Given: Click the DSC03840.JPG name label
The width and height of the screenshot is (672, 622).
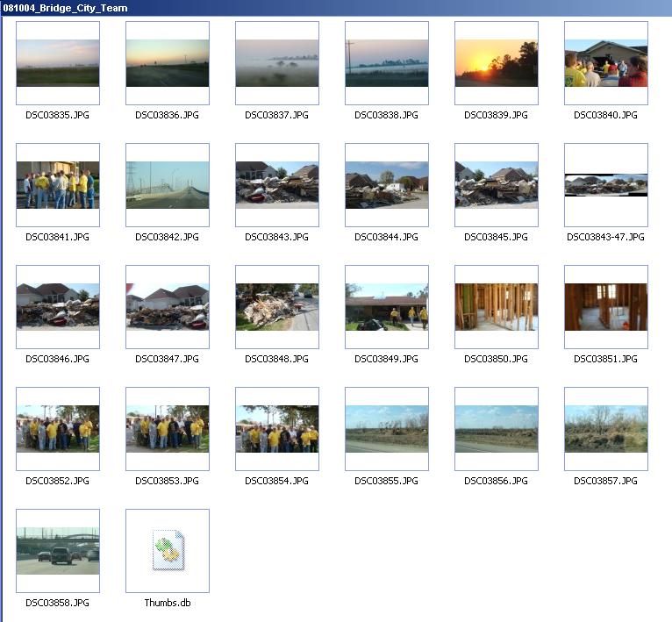Looking at the screenshot, I should 606,115.
